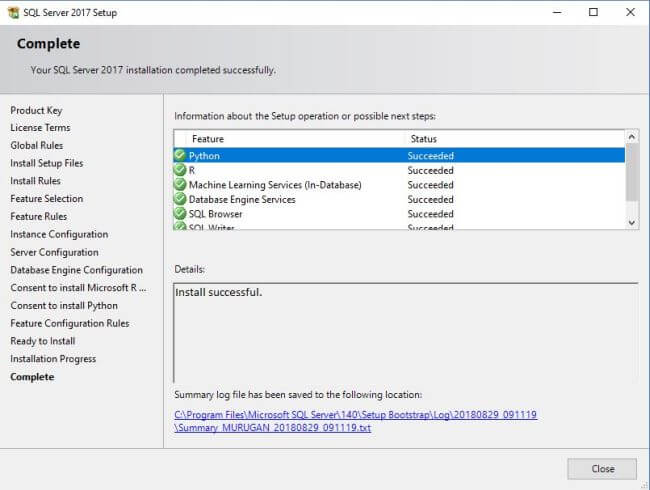Click the bold Complete step in sidebar

32,377
